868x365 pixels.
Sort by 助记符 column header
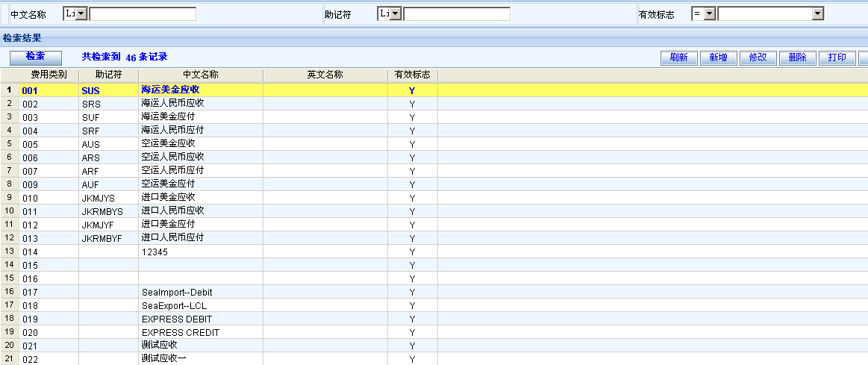point(108,75)
